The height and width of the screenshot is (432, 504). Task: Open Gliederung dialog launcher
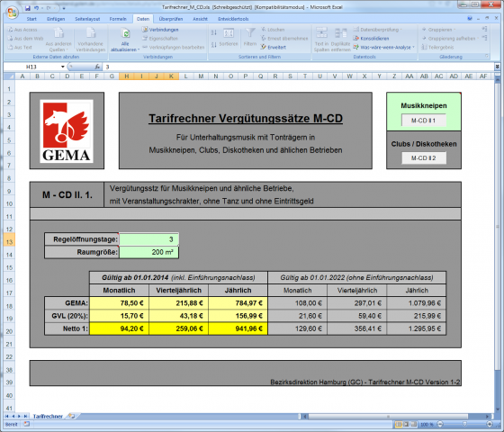487,56
